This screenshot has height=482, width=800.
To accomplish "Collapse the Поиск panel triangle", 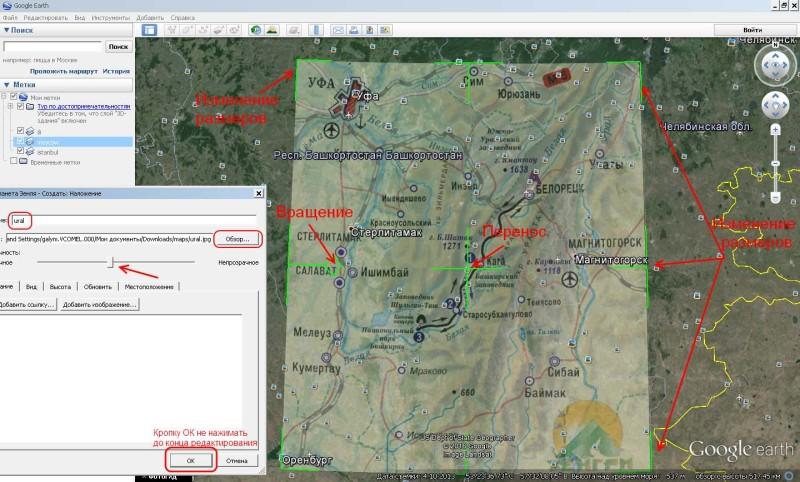I will (6, 30).
